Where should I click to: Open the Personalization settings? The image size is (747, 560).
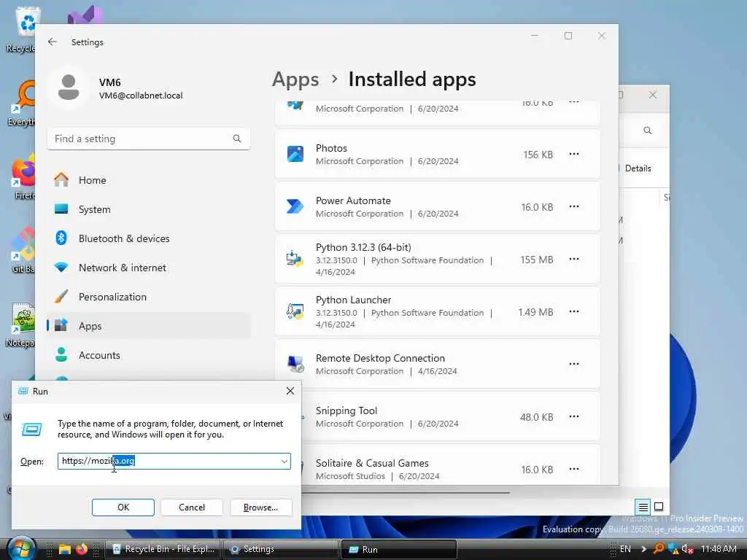(x=149, y=297)
